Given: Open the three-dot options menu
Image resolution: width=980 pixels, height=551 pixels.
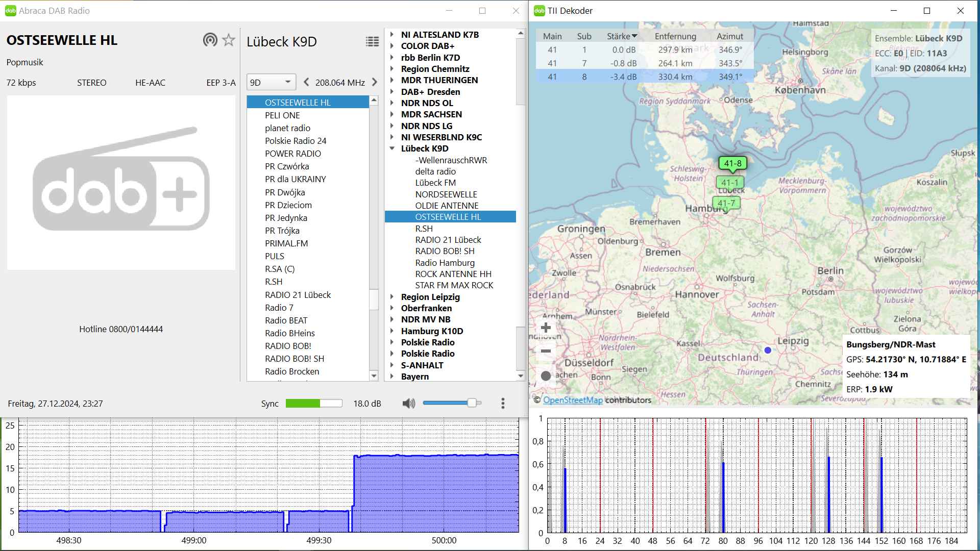Looking at the screenshot, I should tap(503, 404).
